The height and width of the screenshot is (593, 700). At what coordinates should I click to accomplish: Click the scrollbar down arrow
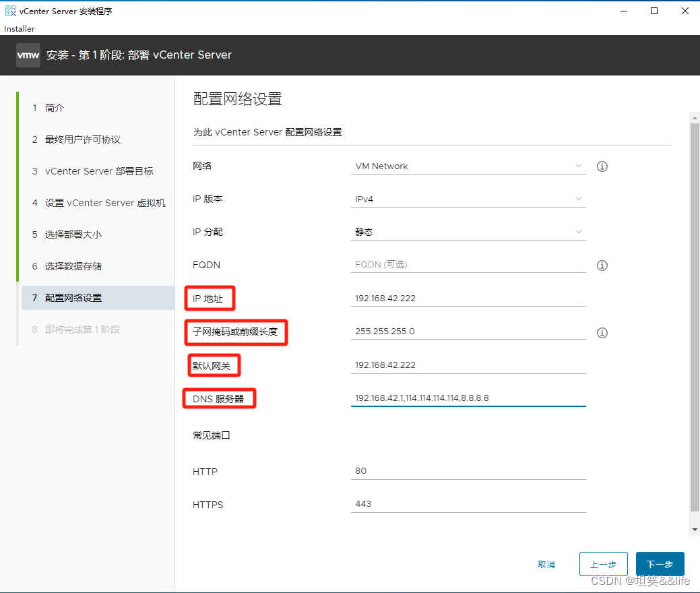tap(695, 530)
